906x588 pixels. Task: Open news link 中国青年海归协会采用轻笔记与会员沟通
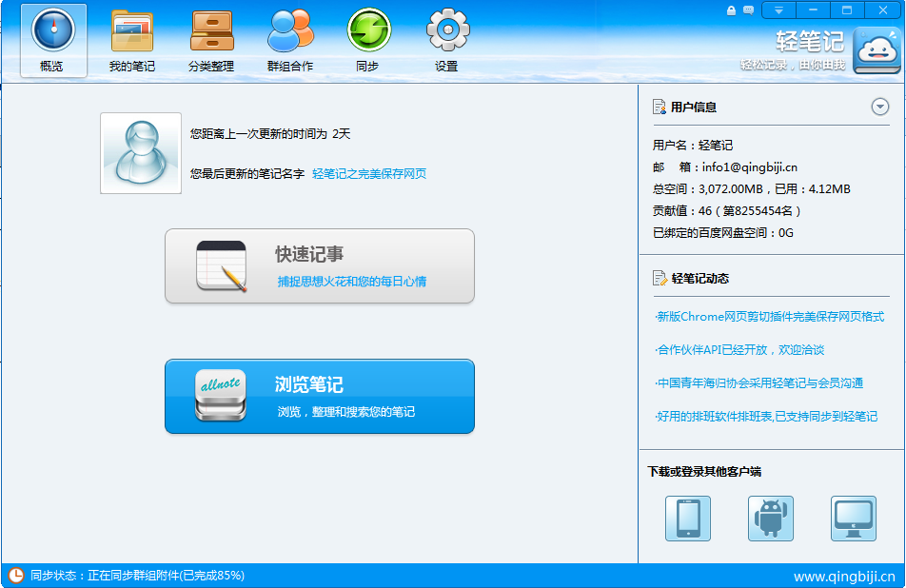759,383
